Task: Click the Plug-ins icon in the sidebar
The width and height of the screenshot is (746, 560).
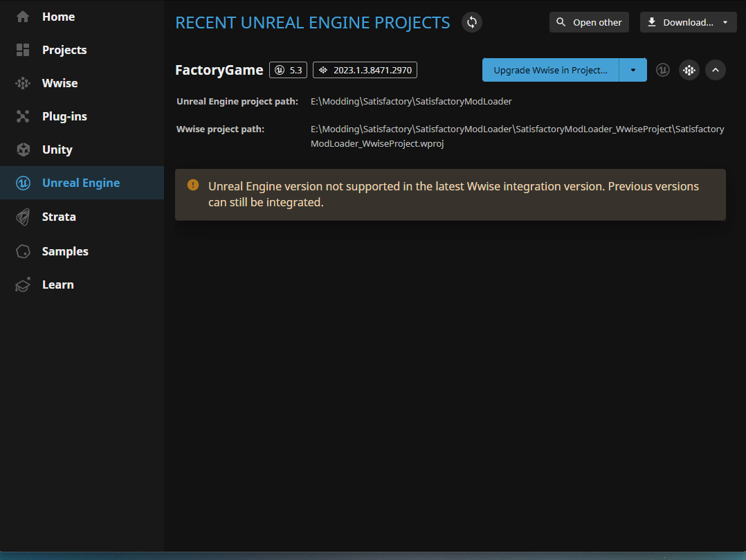Action: (23, 116)
